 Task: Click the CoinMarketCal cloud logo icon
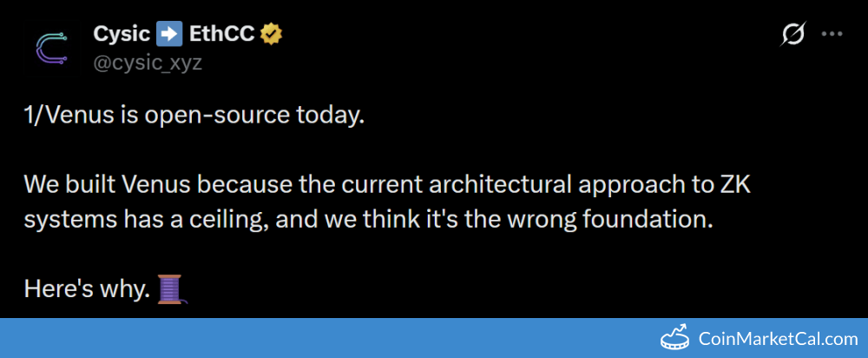click(682, 338)
